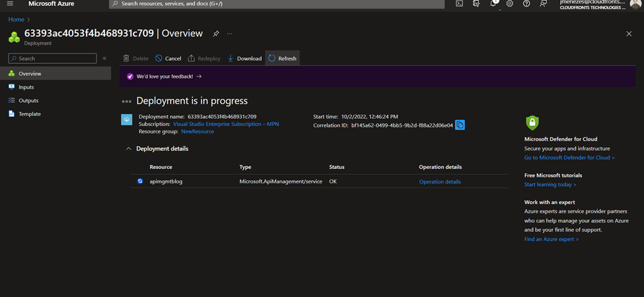Image resolution: width=644 pixels, height=297 pixels.
Task: Download the deployment
Action: pyautogui.click(x=245, y=58)
